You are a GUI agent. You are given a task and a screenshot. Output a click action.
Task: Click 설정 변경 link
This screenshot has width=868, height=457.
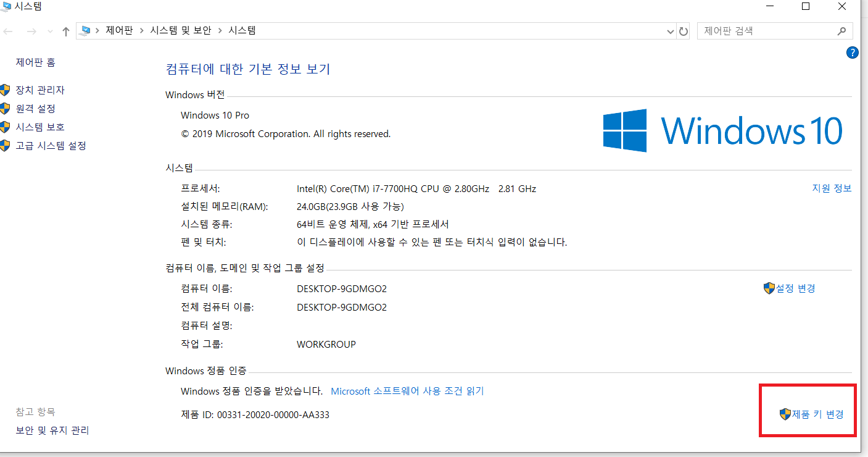pos(796,288)
